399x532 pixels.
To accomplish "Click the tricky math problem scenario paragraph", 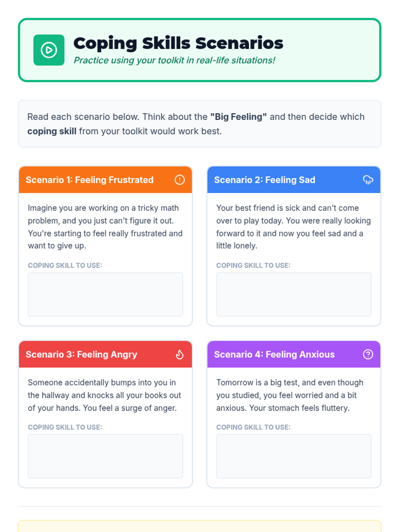I will (x=105, y=227).
